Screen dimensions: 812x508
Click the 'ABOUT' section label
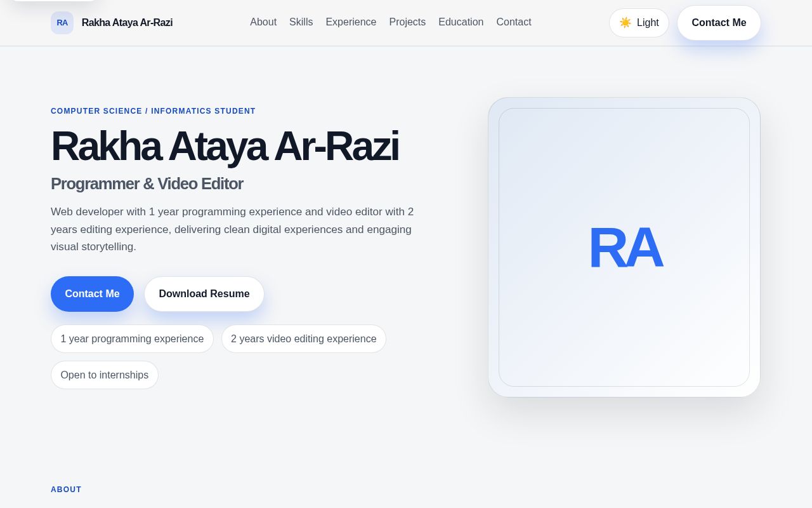[x=66, y=490]
